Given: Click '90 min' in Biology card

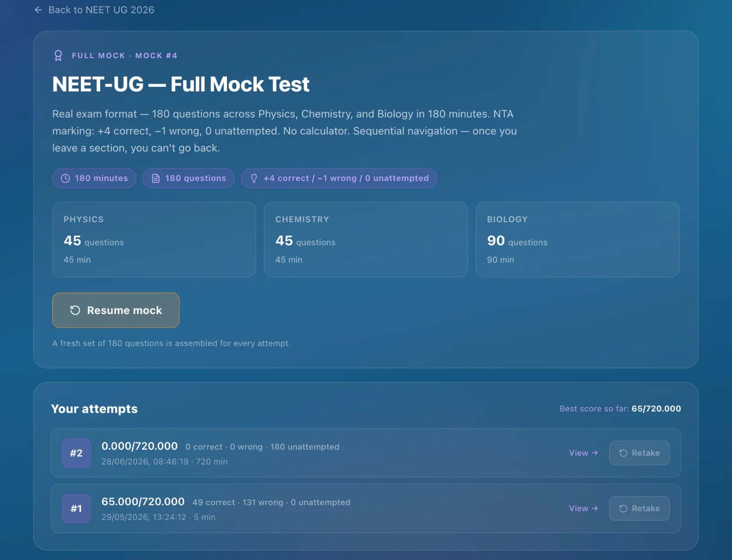Looking at the screenshot, I should 501,260.
